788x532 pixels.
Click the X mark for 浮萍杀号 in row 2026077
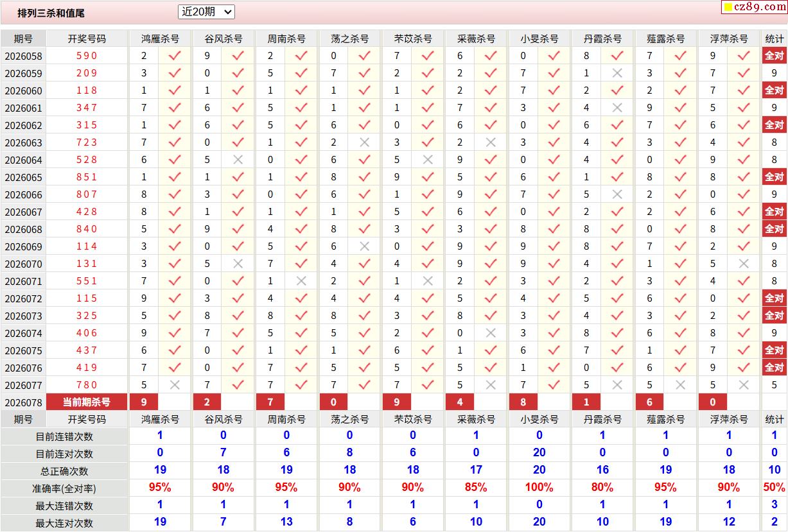744,385
